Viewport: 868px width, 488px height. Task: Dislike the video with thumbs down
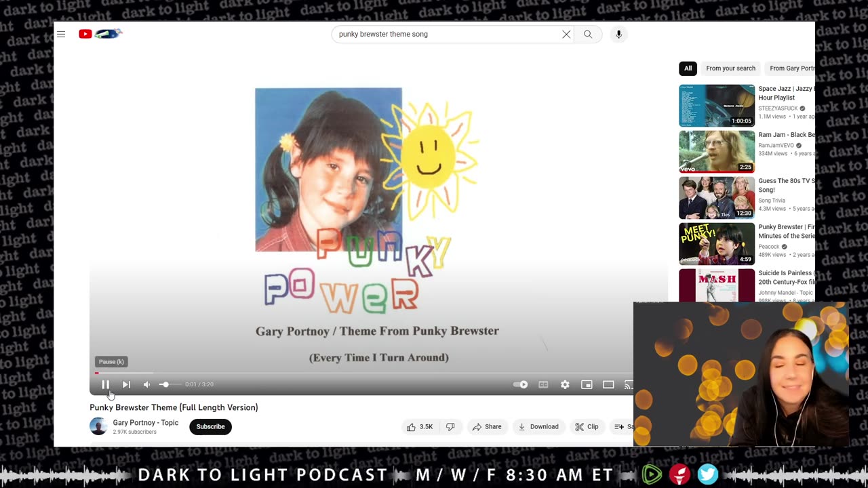(x=450, y=426)
